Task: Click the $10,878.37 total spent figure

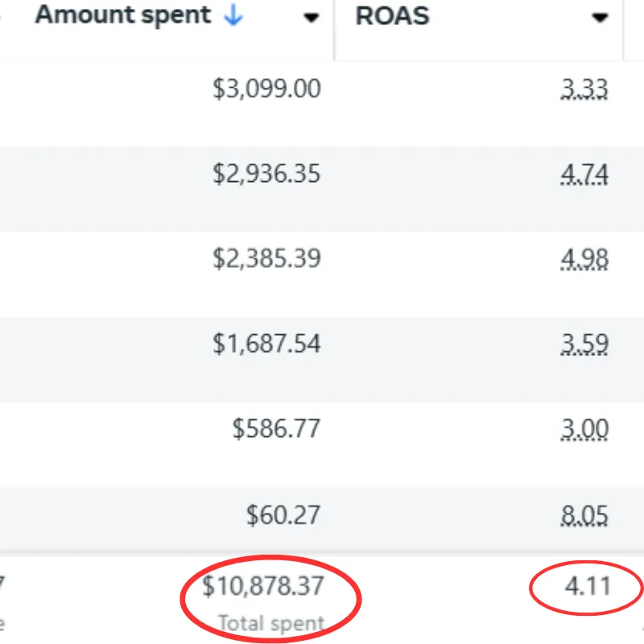Action: (263, 586)
